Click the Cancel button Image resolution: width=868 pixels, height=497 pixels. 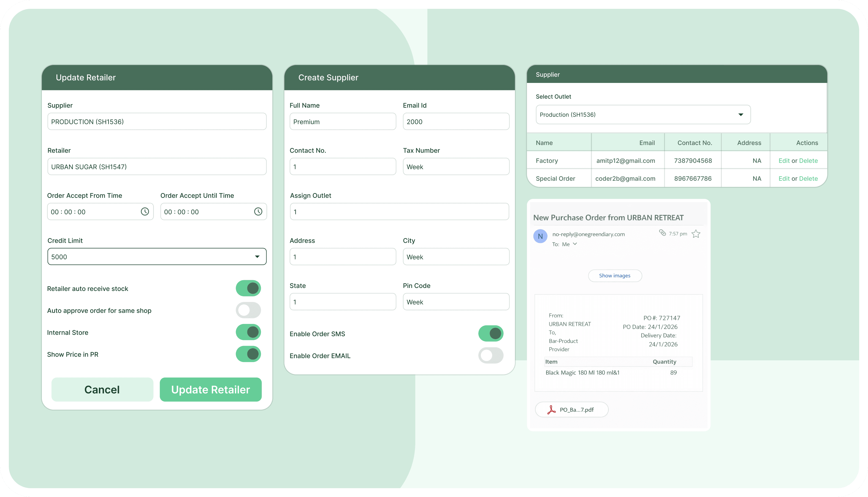(102, 390)
